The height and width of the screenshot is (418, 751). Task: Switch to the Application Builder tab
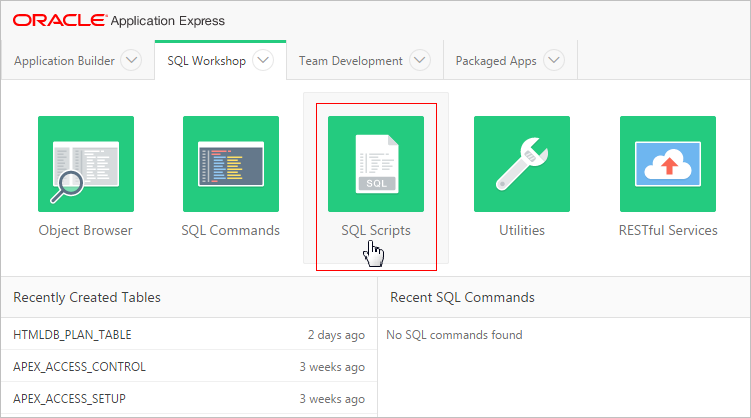[x=64, y=61]
